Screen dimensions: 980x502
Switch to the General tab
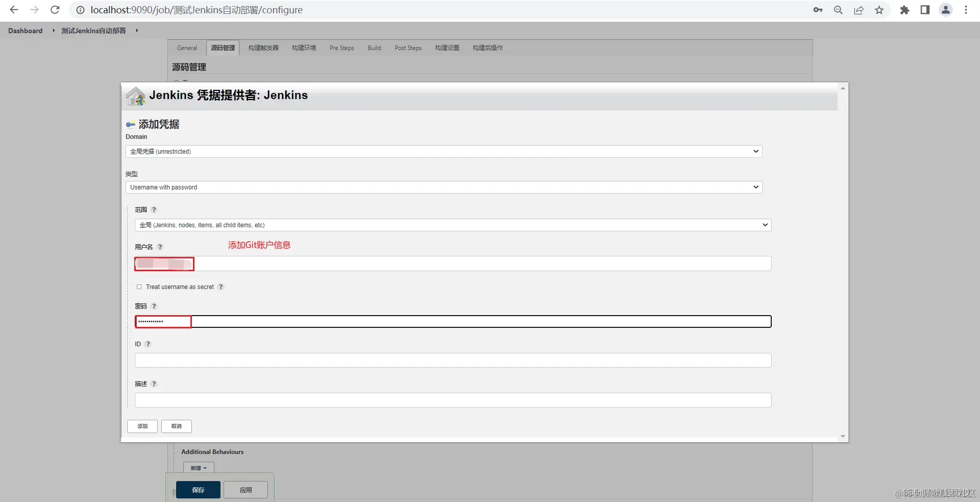[187, 48]
